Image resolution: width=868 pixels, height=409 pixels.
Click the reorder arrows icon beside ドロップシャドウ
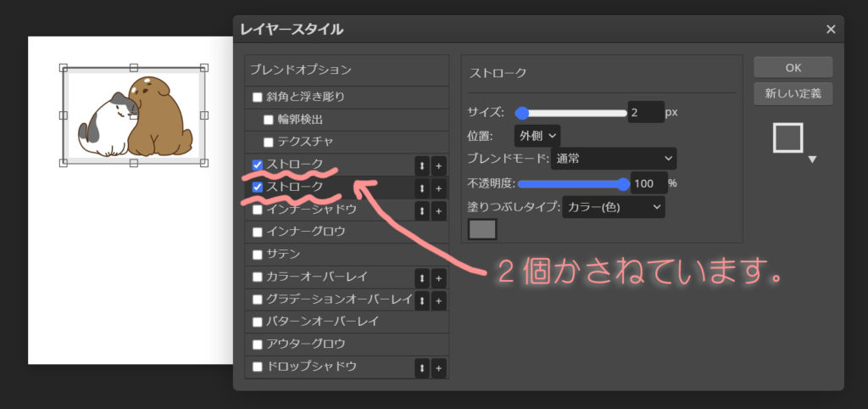pos(421,367)
